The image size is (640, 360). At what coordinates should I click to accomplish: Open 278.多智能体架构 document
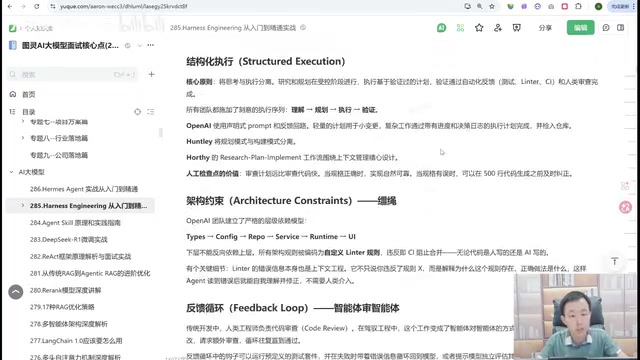(x=69, y=324)
